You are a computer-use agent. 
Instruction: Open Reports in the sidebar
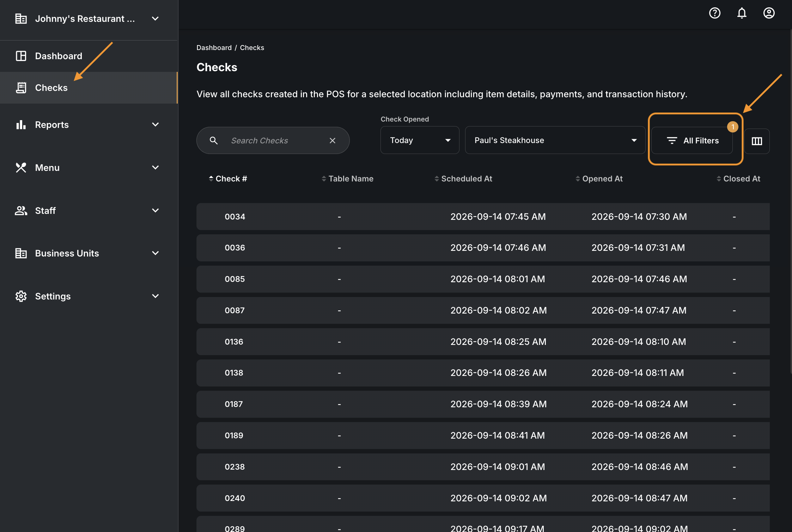tap(89, 125)
